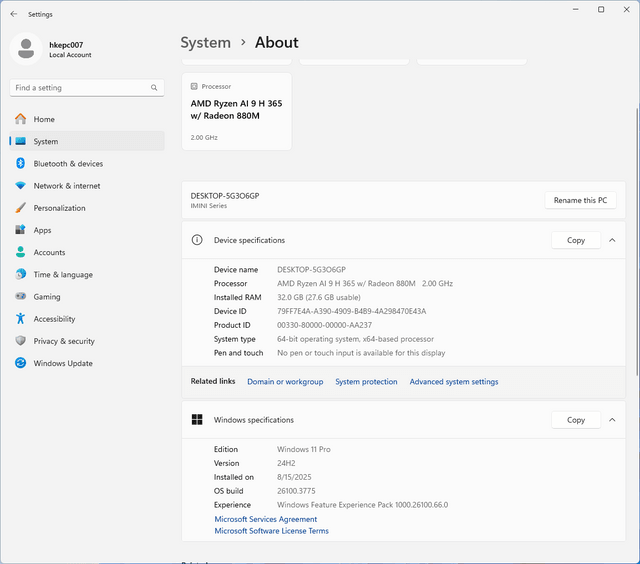Open Domain or workgroup link
This screenshot has width=640, height=564.
click(x=285, y=382)
